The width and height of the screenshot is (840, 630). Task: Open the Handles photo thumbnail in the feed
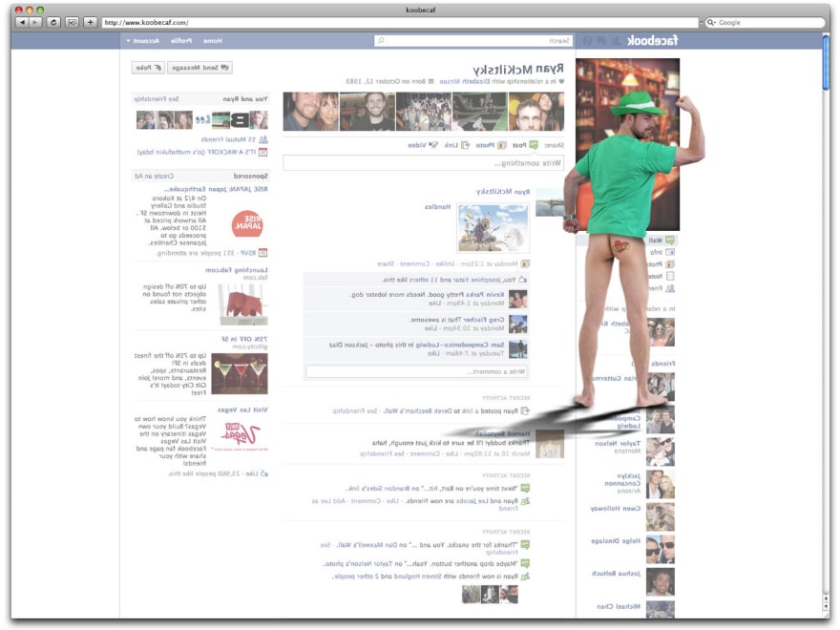coord(493,227)
